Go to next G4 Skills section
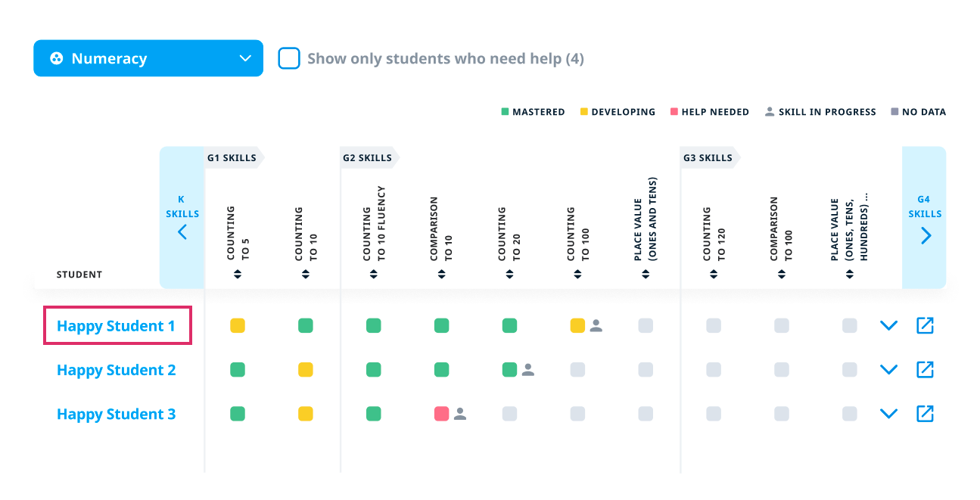Screen dimensions: 980x500 (x=926, y=235)
